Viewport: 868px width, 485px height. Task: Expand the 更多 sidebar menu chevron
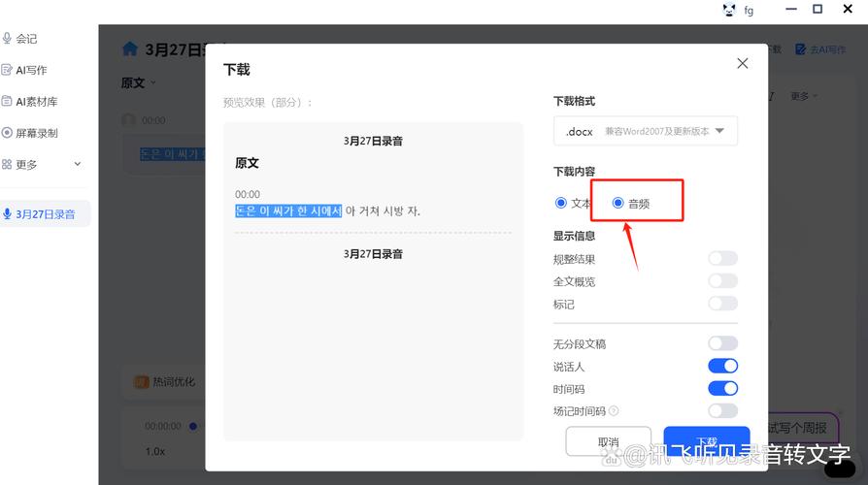[78, 164]
